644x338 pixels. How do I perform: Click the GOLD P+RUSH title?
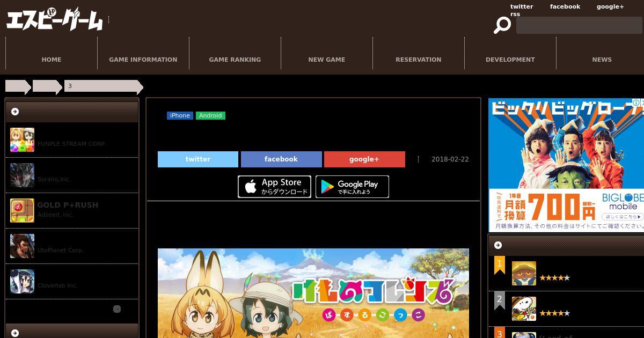tap(68, 205)
